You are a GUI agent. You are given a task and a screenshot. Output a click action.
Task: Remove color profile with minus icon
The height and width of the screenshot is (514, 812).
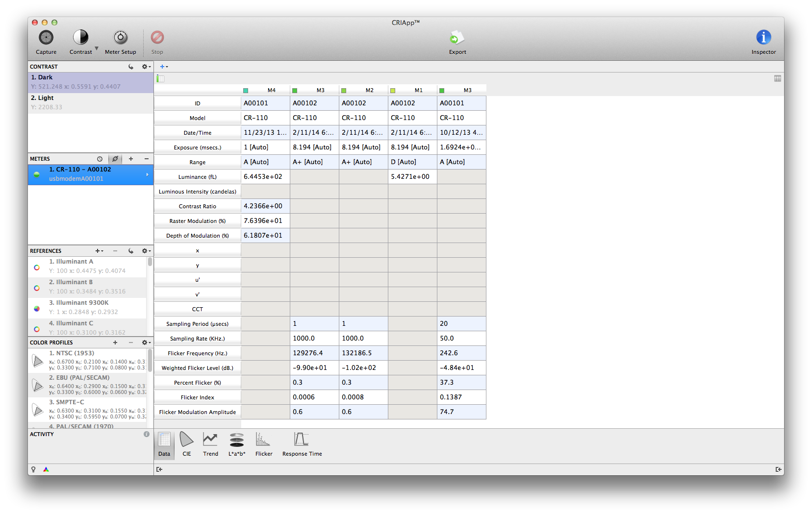[x=131, y=343]
